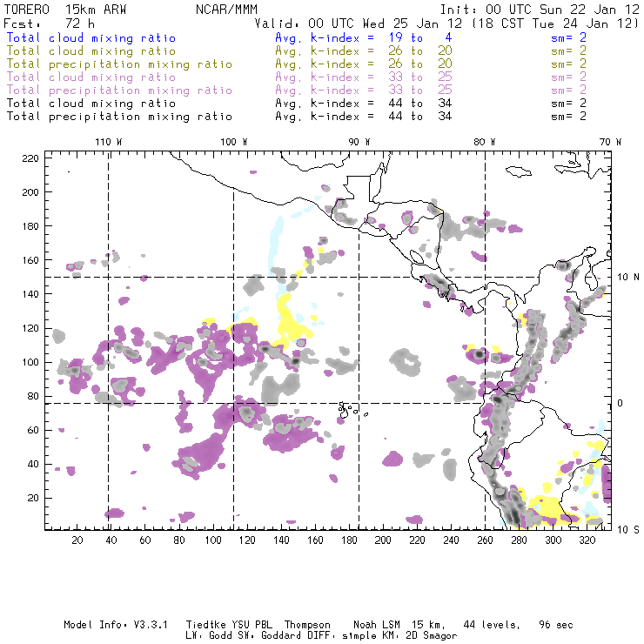Click the "140" tick on the vertical axis
This screenshot has width=644, height=644.
(30, 293)
